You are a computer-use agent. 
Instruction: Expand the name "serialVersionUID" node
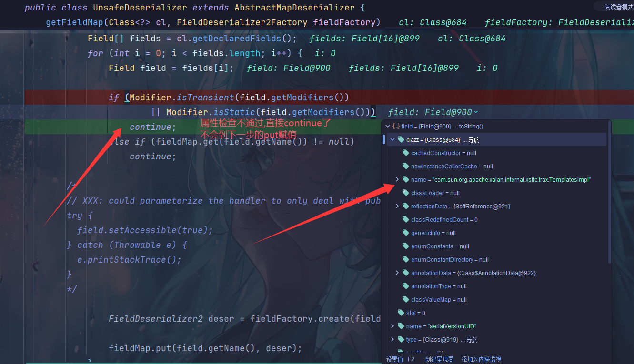392,326
